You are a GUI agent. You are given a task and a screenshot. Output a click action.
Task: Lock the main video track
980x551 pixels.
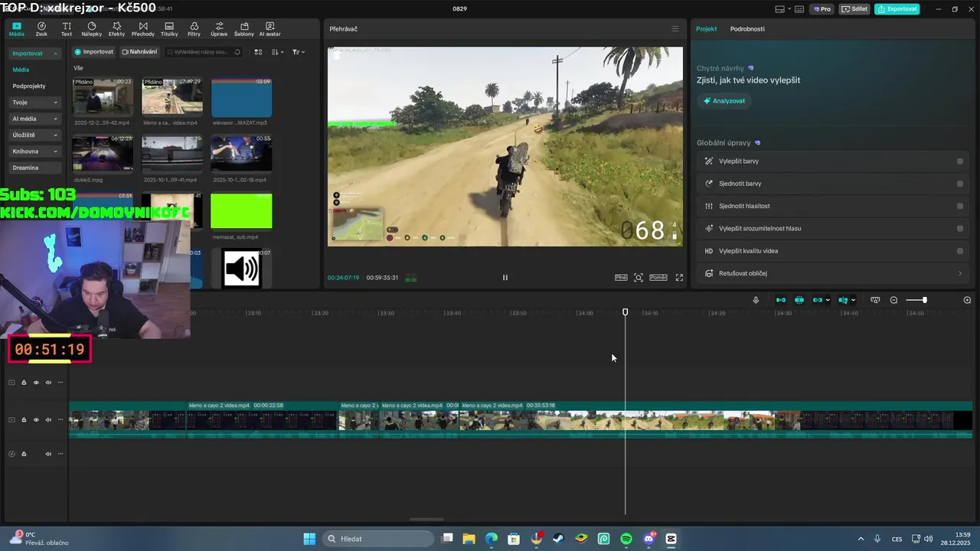click(x=24, y=419)
